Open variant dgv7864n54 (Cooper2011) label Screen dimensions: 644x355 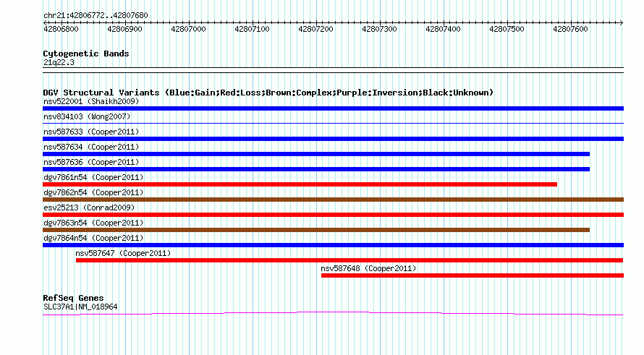point(93,238)
